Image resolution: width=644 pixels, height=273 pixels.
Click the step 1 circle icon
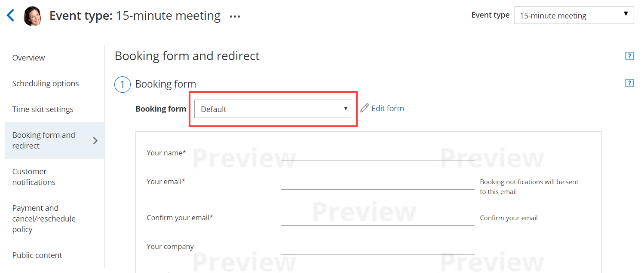tap(123, 85)
